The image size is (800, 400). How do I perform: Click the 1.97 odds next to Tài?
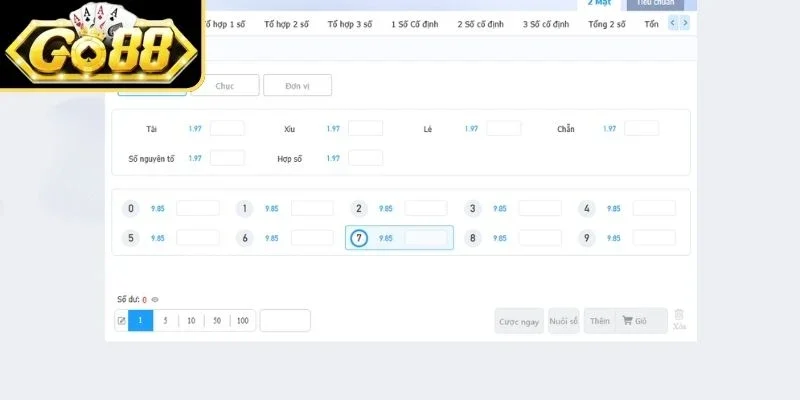click(x=195, y=129)
